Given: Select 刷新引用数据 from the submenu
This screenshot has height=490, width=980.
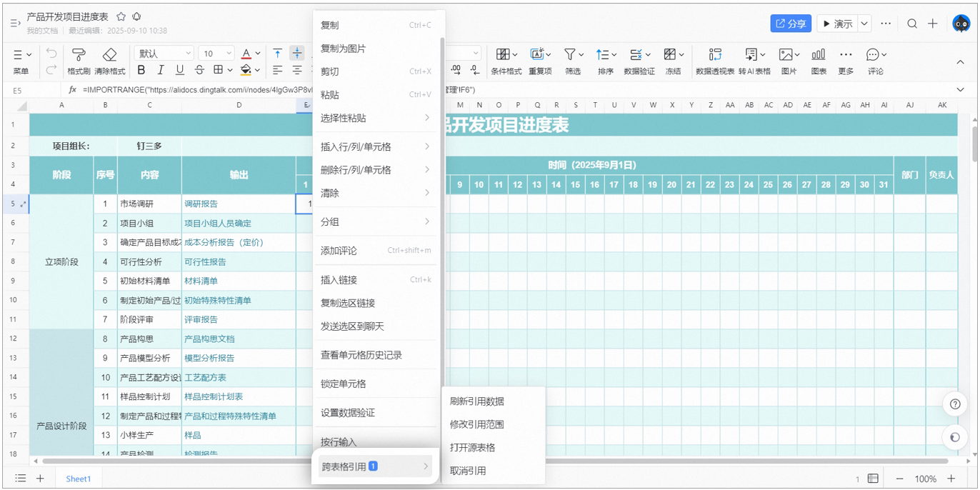Looking at the screenshot, I should tap(477, 401).
